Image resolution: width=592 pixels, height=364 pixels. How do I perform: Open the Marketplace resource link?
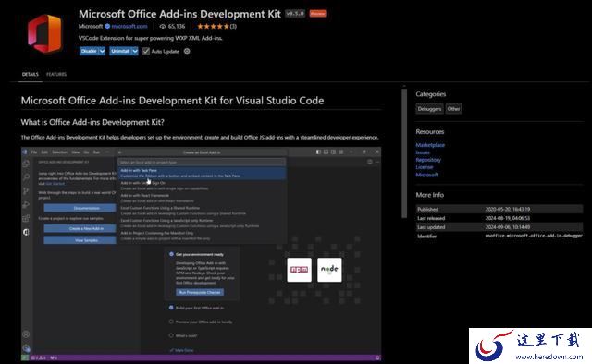pyautogui.click(x=430, y=145)
